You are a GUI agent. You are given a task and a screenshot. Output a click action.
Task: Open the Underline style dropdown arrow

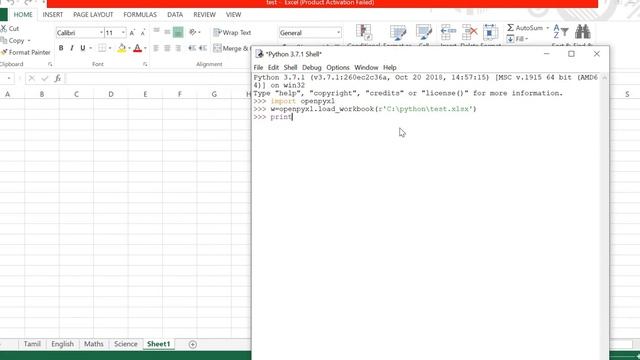90,48
